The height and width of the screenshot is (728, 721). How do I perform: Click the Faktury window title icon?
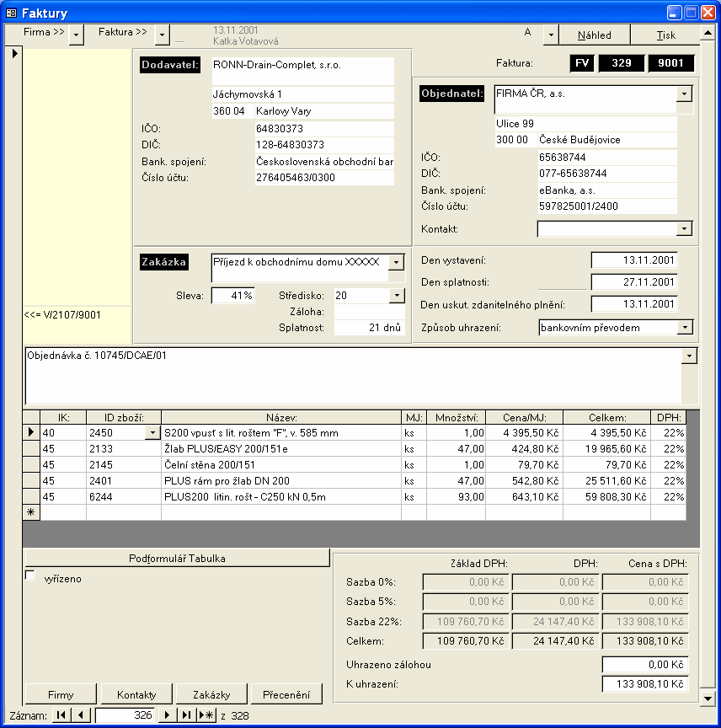point(12,13)
